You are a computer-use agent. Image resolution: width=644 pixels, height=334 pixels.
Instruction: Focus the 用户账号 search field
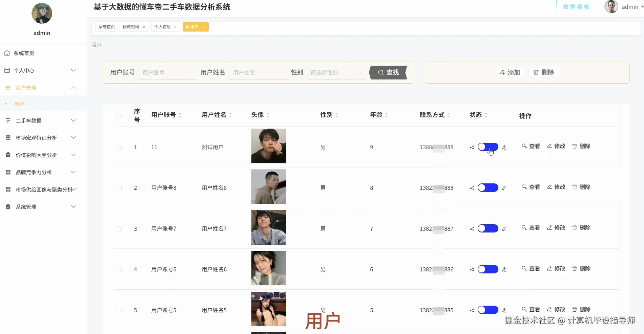(167, 72)
